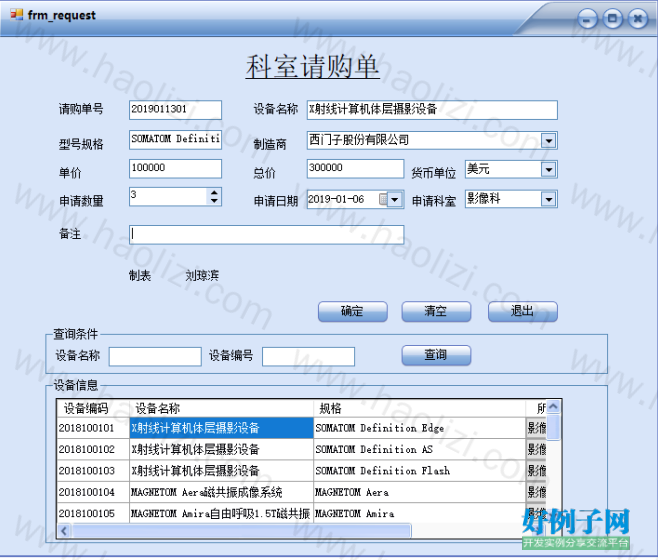Click the MAGNETOM Aera spec cell
The height and width of the screenshot is (560, 658).
419,492
